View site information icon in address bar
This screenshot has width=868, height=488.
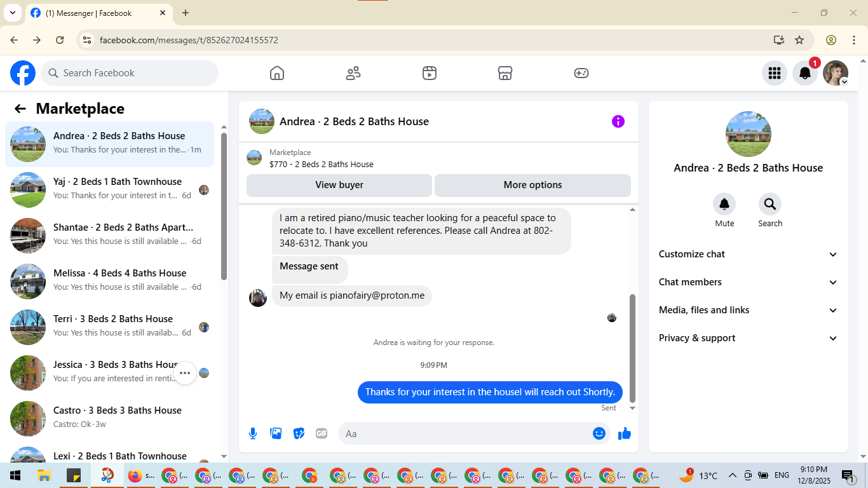pyautogui.click(x=88, y=40)
